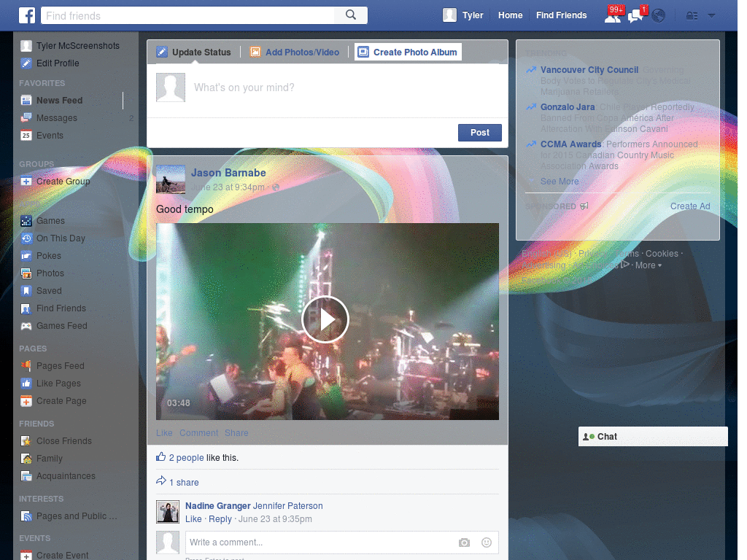Click Create Event in sidebar
Image resolution: width=747 pixels, height=560 pixels.
[62, 555]
